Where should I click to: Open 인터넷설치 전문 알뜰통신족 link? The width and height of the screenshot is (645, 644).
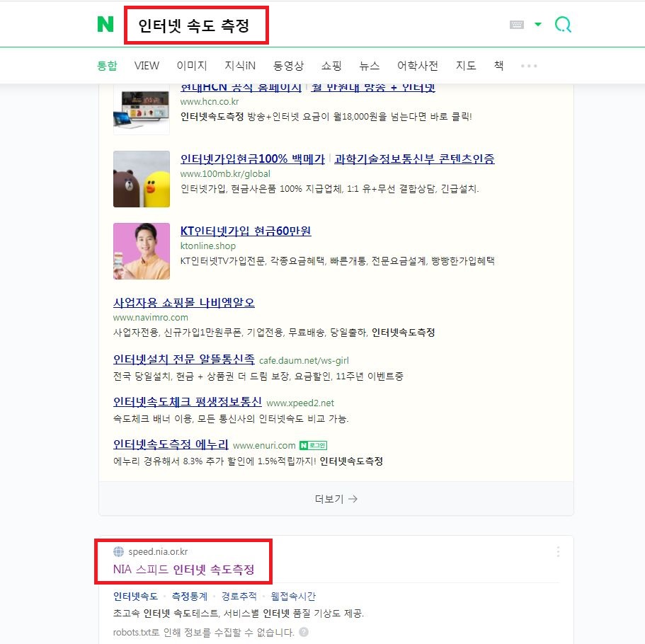tap(184, 359)
